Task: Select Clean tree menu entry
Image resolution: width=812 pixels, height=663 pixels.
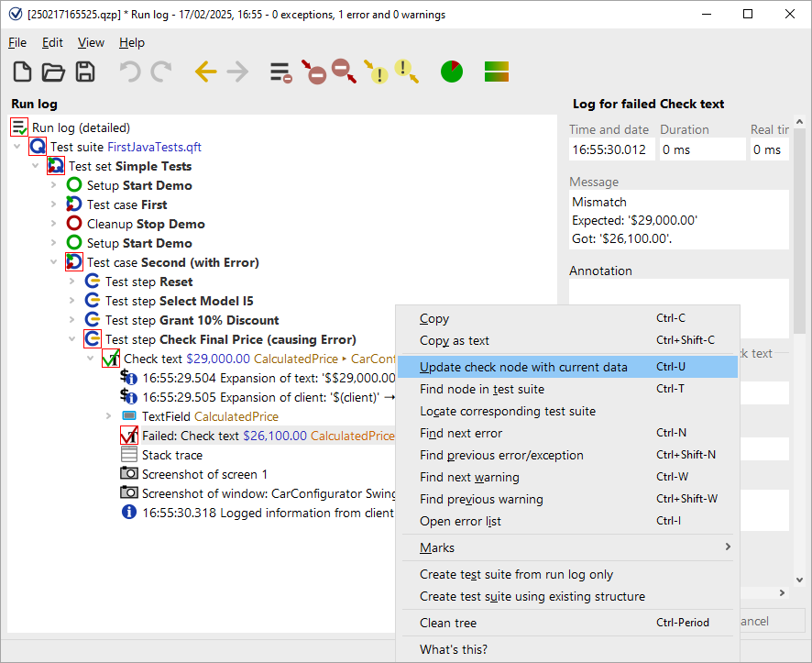Action: (x=567, y=623)
